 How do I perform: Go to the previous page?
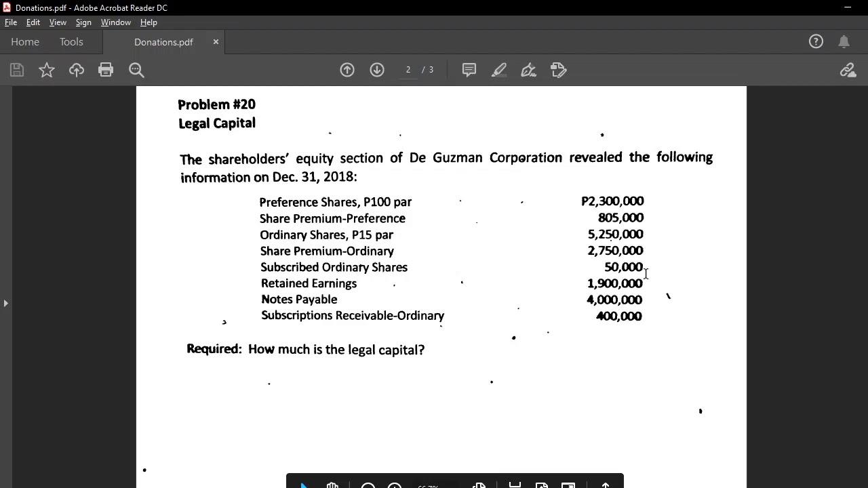coord(347,70)
